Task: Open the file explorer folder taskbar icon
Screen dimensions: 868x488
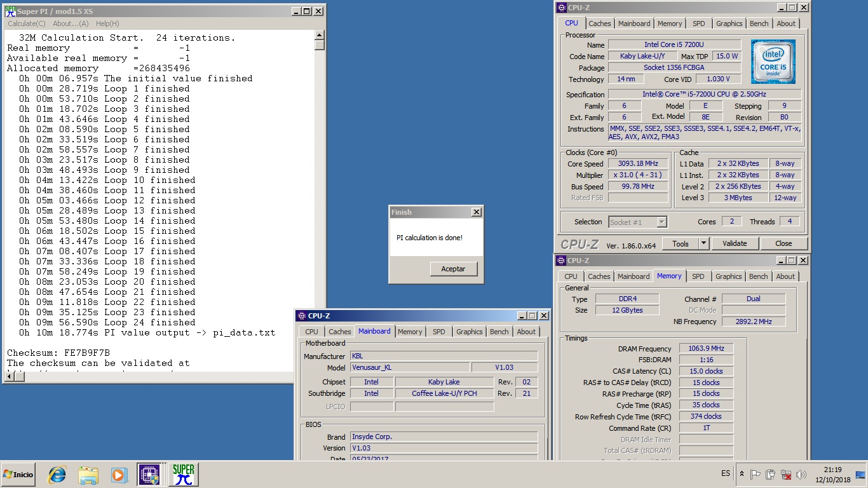Action: tap(88, 474)
